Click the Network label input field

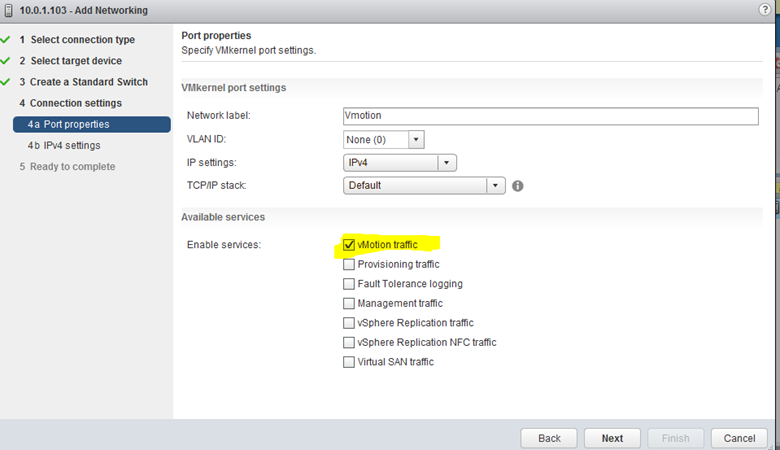coord(551,116)
